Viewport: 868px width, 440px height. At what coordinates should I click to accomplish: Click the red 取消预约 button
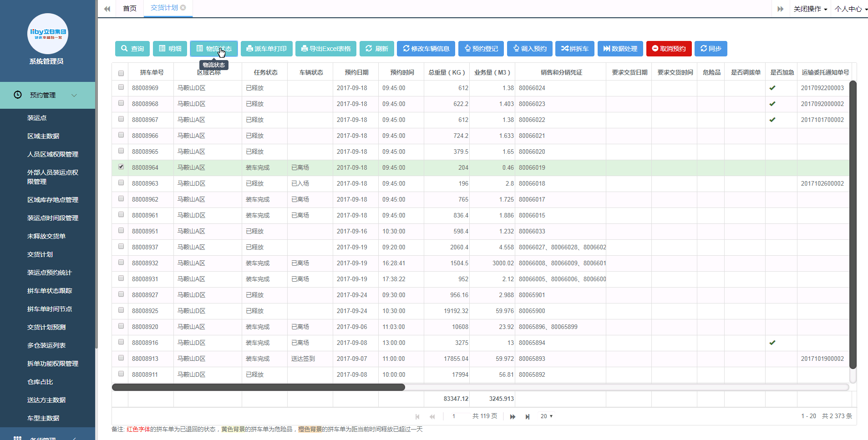pyautogui.click(x=669, y=49)
